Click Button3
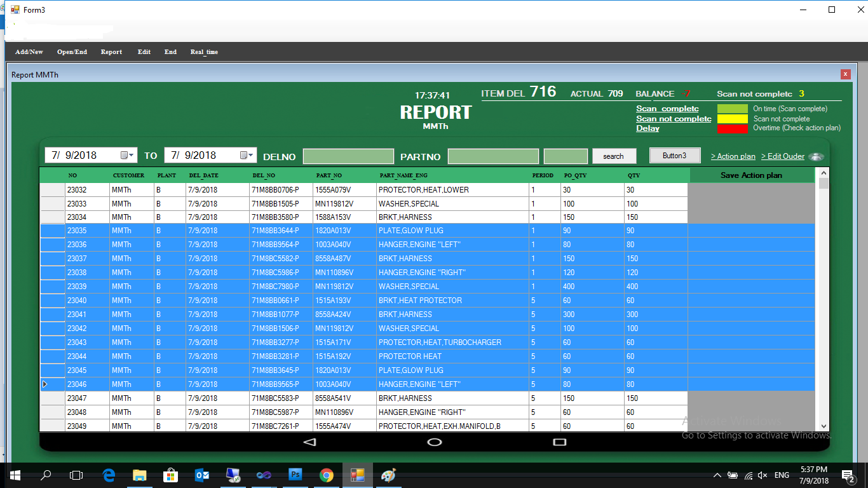This screenshot has height=488, width=868. coord(675,156)
